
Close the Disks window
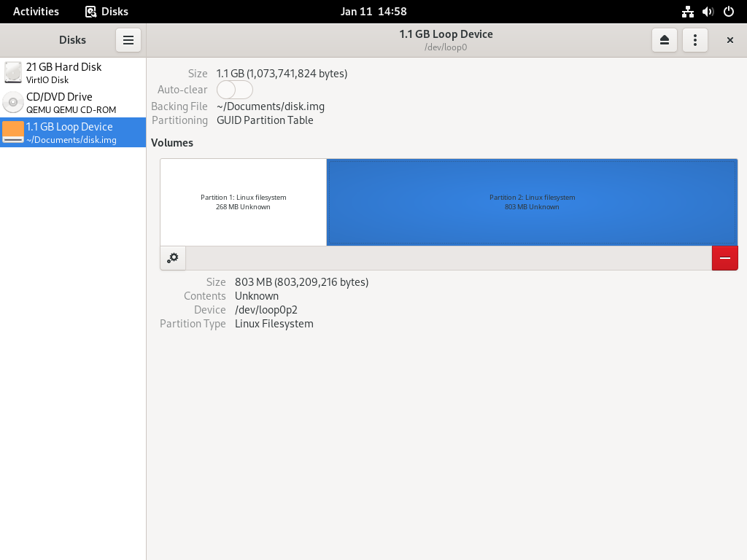tap(729, 40)
